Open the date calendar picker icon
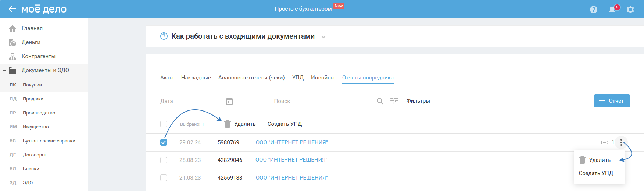The height and width of the screenshot is (191, 644). (229, 101)
